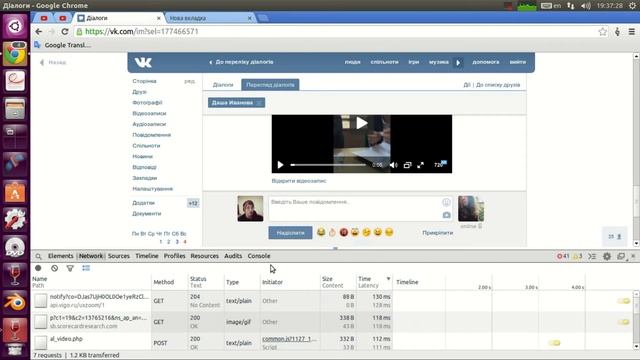Click the DevTools error count indicator
640x360 pixels.
point(563,256)
